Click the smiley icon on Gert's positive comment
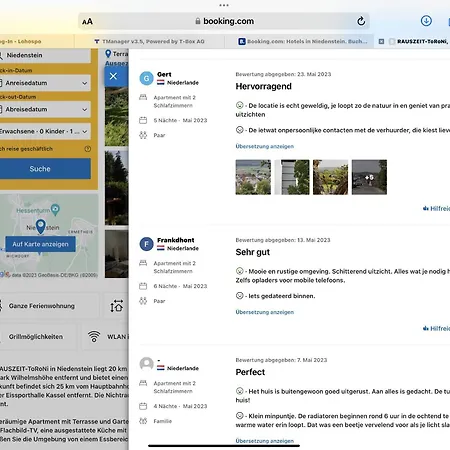 tap(239, 105)
